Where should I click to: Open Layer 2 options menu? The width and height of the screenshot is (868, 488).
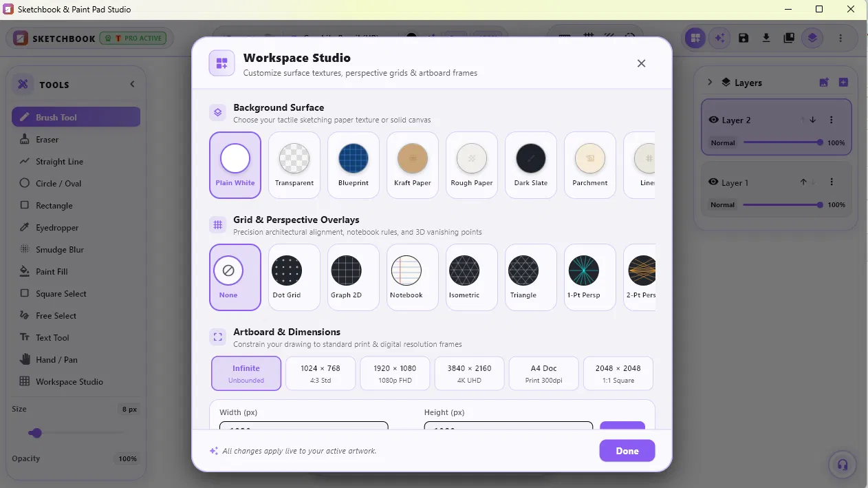(x=832, y=120)
